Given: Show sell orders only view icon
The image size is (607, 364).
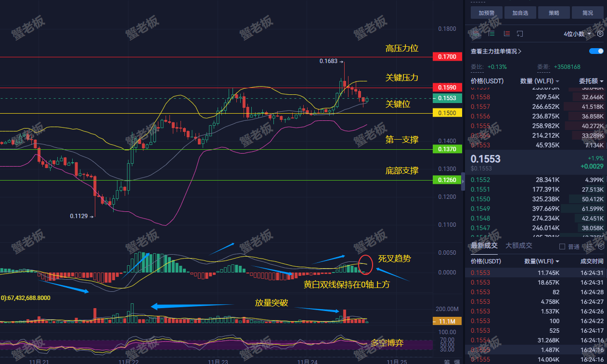Looking at the screenshot, I should [507, 34].
